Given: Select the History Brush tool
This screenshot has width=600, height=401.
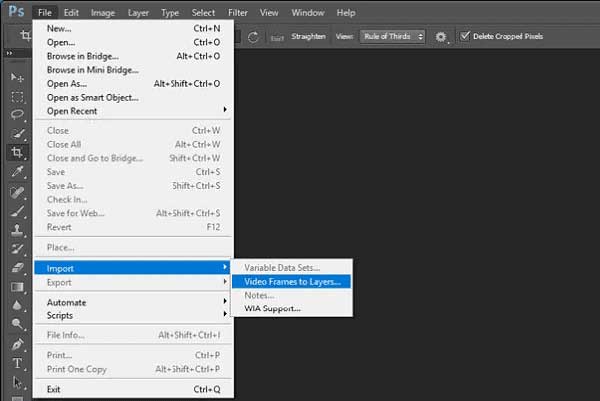Looking at the screenshot, I should 17,249.
